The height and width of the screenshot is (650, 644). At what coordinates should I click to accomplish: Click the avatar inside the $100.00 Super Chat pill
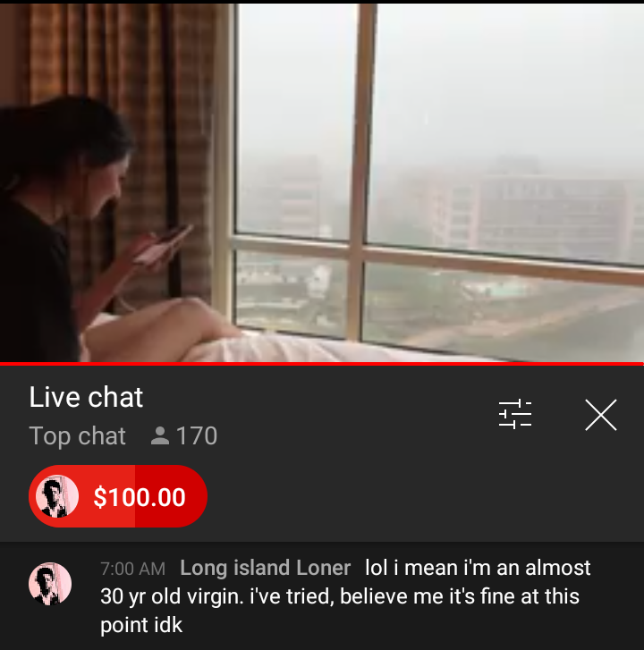pos(57,496)
